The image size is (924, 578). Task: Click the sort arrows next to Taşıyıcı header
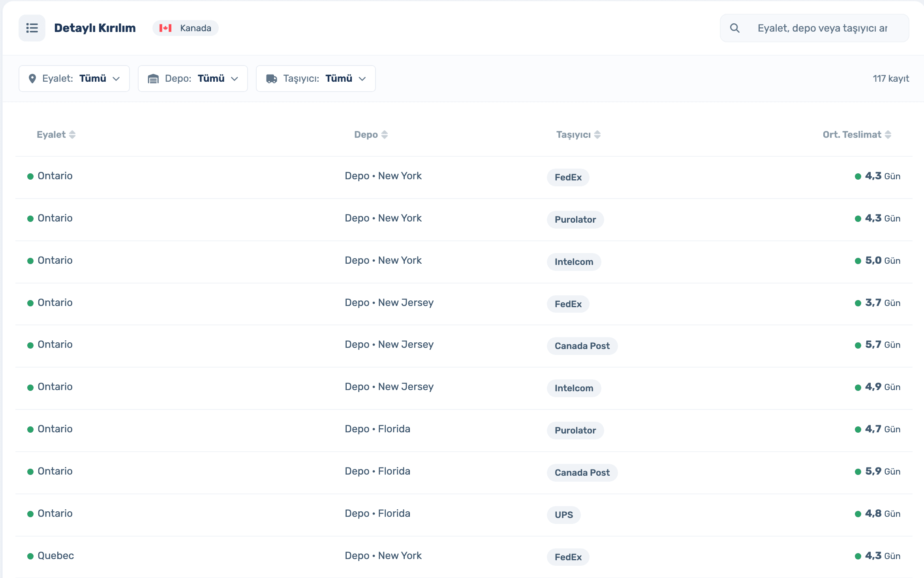coord(597,135)
